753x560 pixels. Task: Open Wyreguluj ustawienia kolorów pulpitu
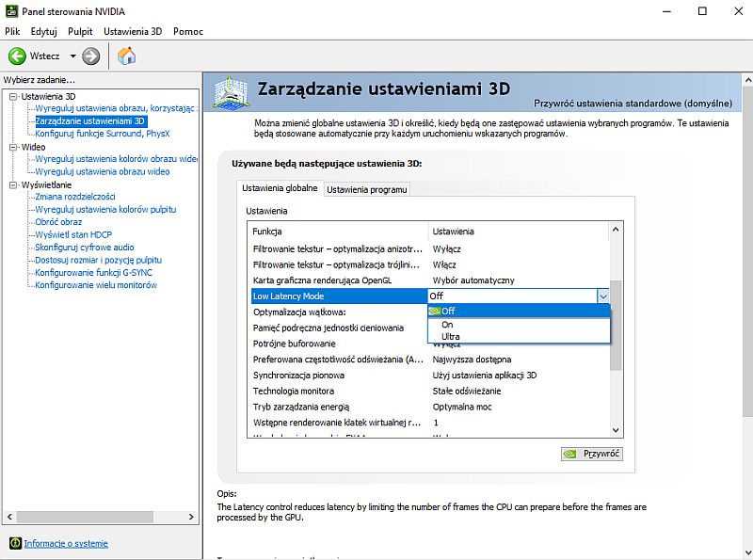coord(105,209)
